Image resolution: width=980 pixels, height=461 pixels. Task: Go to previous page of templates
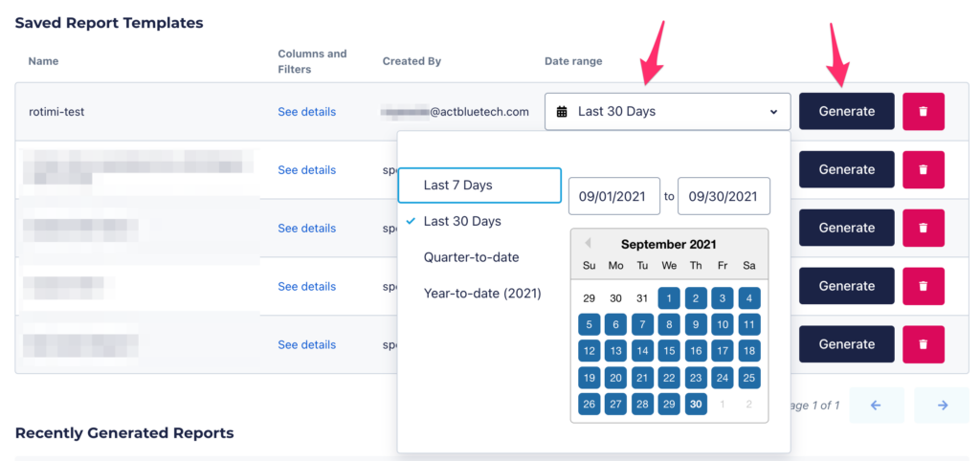[x=877, y=406]
